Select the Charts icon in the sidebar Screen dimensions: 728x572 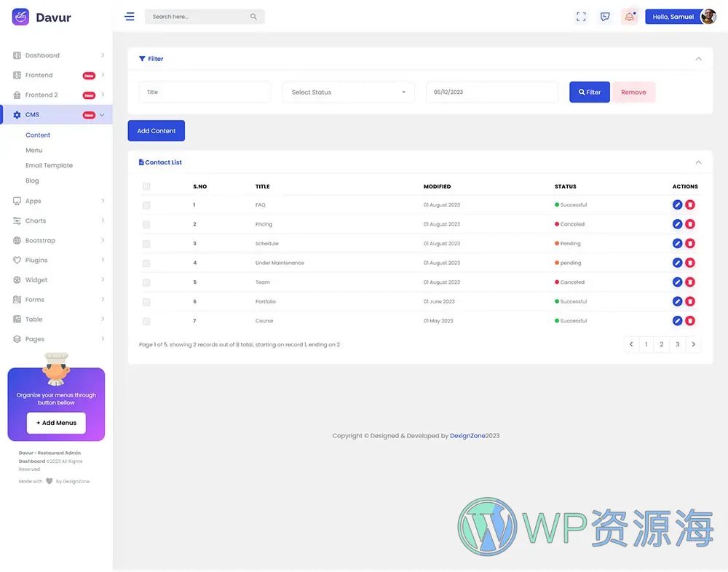16,221
